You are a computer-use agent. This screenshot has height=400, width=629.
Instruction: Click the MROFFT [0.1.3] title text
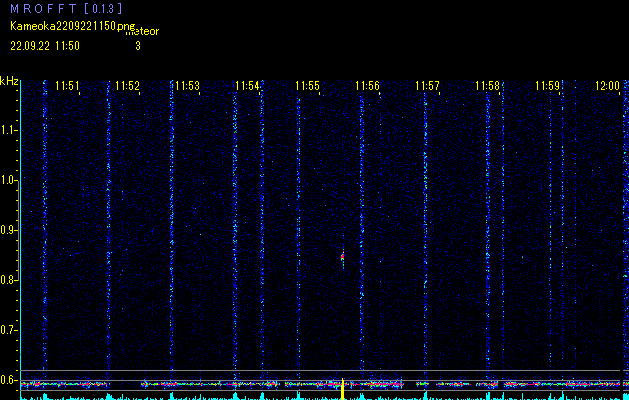coord(66,8)
